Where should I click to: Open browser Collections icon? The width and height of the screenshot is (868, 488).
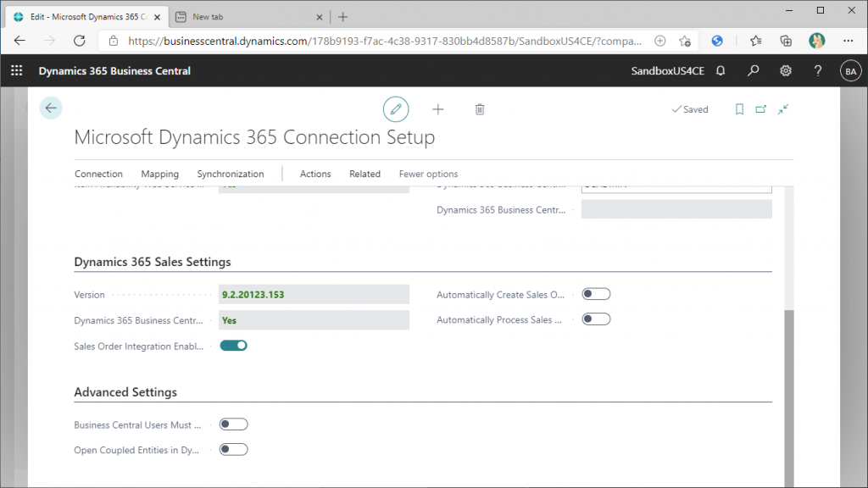pyautogui.click(x=786, y=41)
